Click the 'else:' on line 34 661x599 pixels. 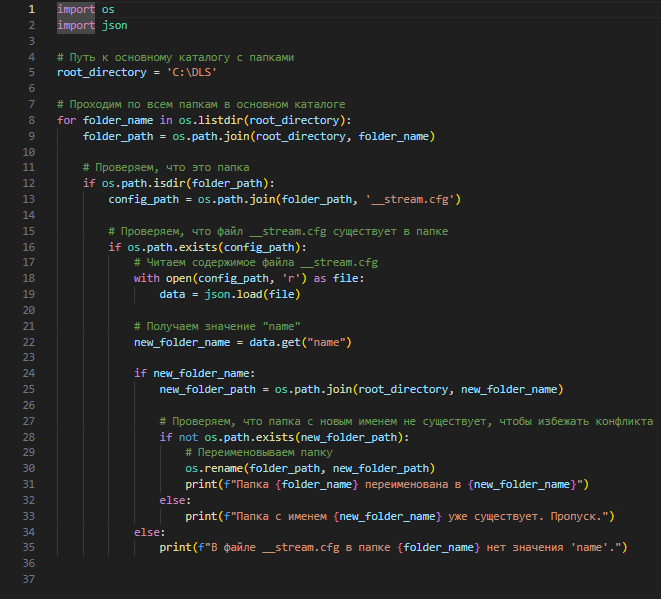(150, 533)
